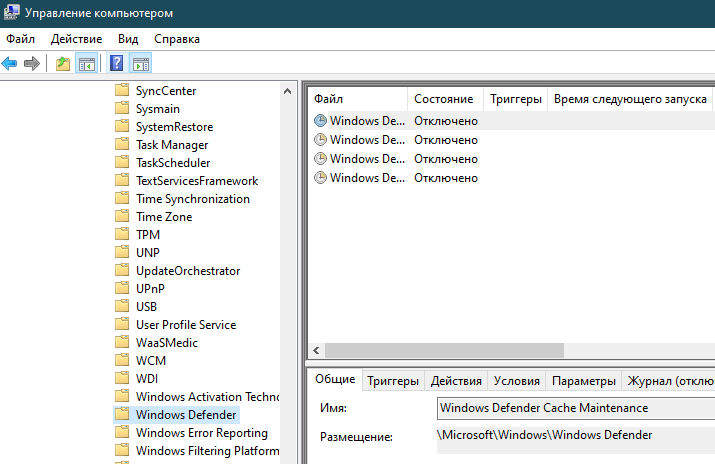Click the Up One Level folder icon

63,64
